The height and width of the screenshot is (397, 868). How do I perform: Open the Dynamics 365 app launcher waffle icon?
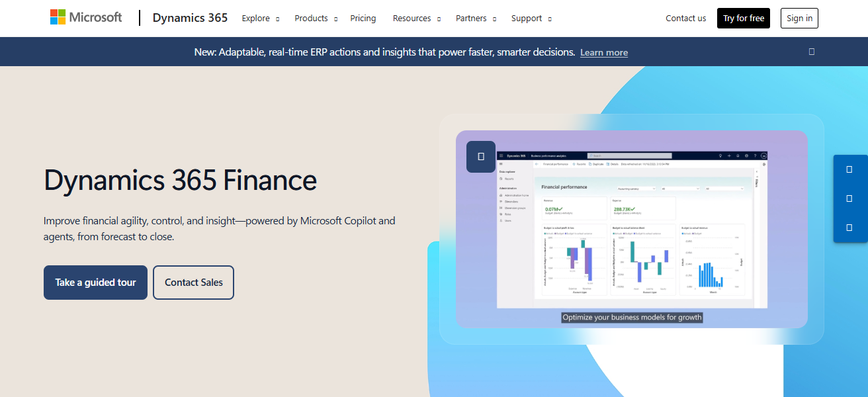pyautogui.click(x=501, y=155)
